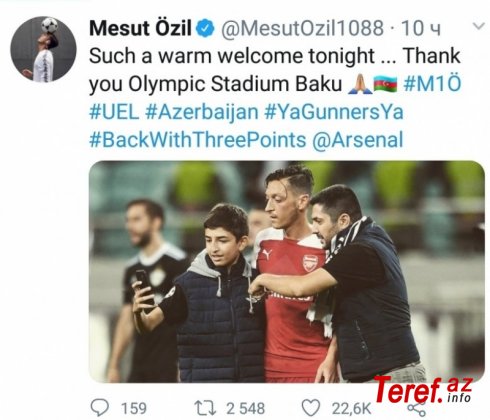Open the Mesut Özil display name
The height and width of the screenshot is (420, 490).
click(141, 28)
